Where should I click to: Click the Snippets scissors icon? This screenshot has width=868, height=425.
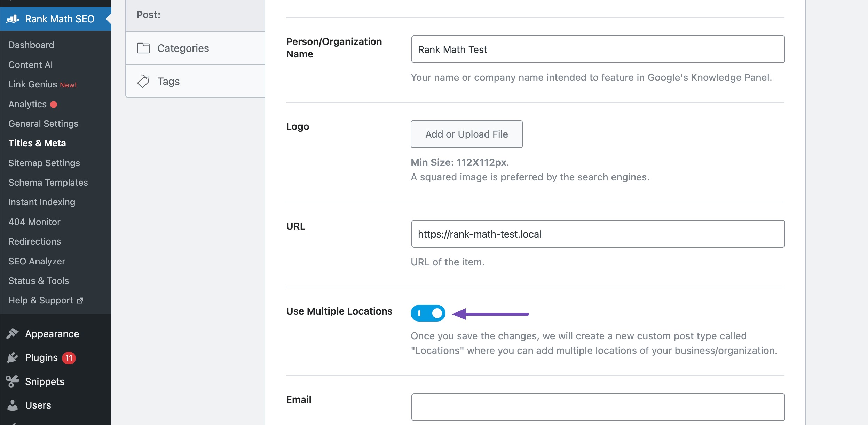click(13, 381)
